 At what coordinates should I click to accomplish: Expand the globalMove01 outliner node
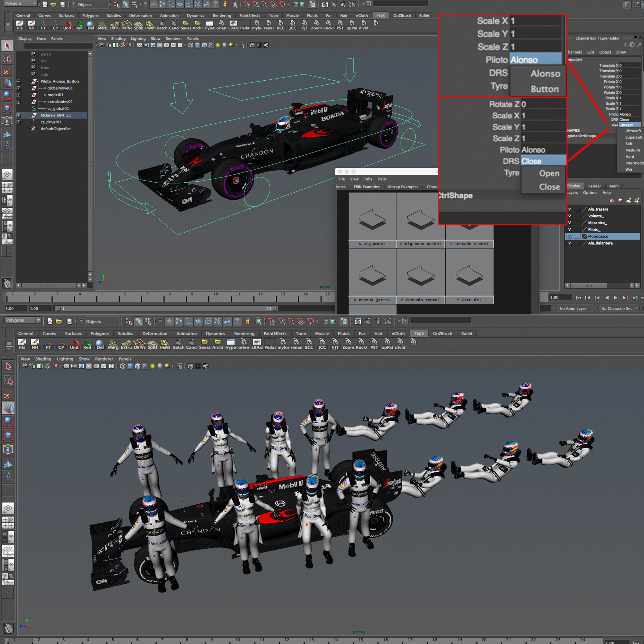(x=19, y=88)
